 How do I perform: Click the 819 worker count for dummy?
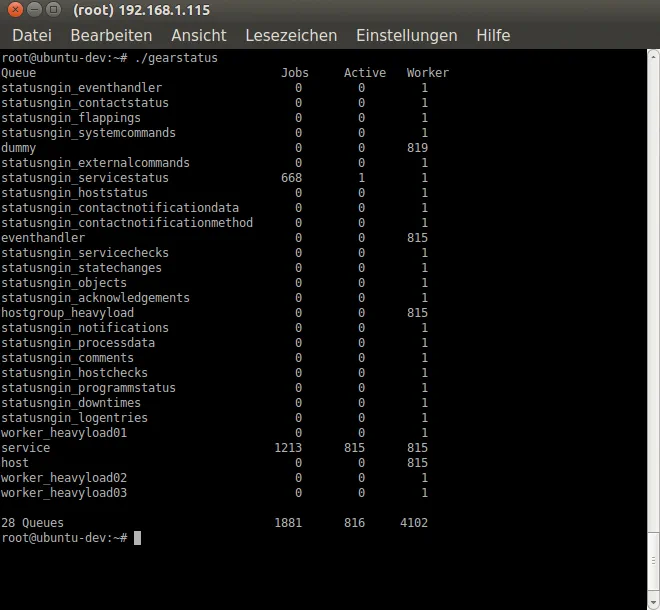[x=418, y=148]
